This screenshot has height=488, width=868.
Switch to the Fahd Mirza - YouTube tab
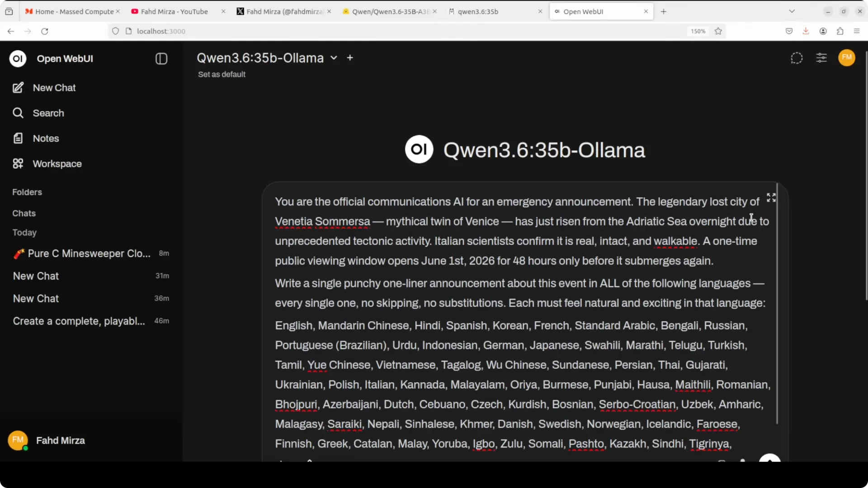[x=174, y=11]
